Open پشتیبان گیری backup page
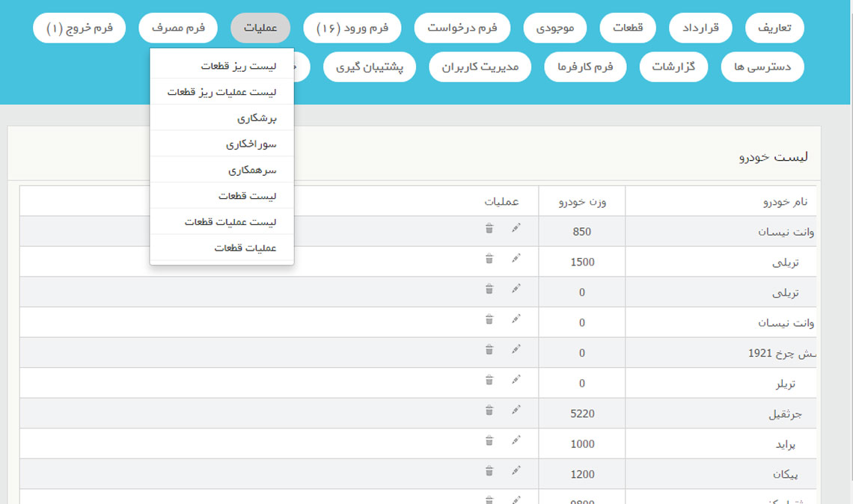Viewport: 853px width, 504px height. pyautogui.click(x=370, y=67)
